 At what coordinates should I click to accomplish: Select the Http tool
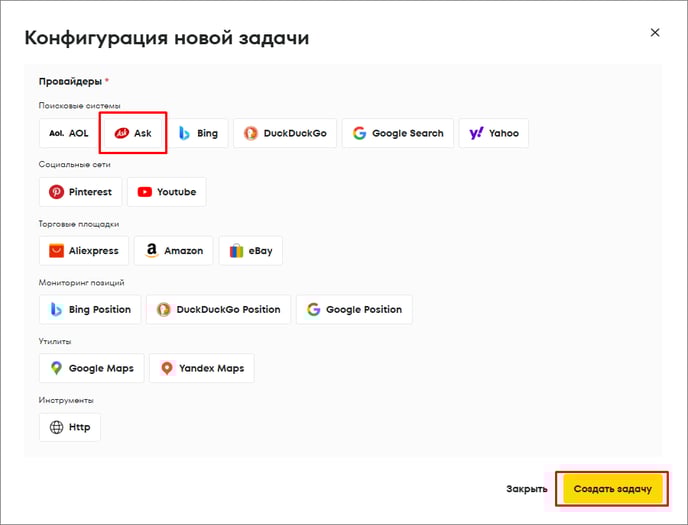click(70, 427)
